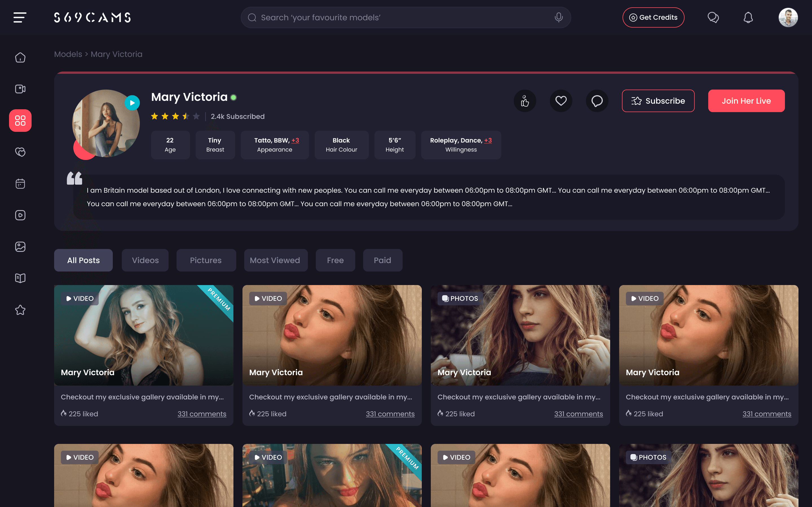This screenshot has width=812, height=507.
Task: Open the hamburger menu top left
Action: point(19,17)
